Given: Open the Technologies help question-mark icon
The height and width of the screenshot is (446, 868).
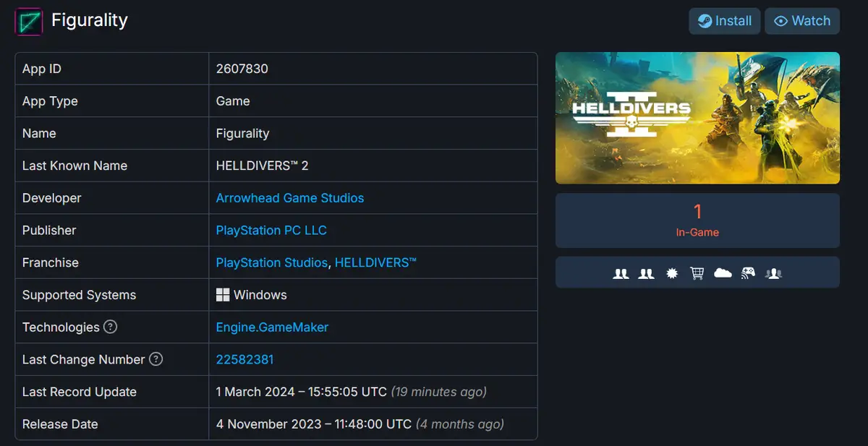Looking at the screenshot, I should click(110, 327).
